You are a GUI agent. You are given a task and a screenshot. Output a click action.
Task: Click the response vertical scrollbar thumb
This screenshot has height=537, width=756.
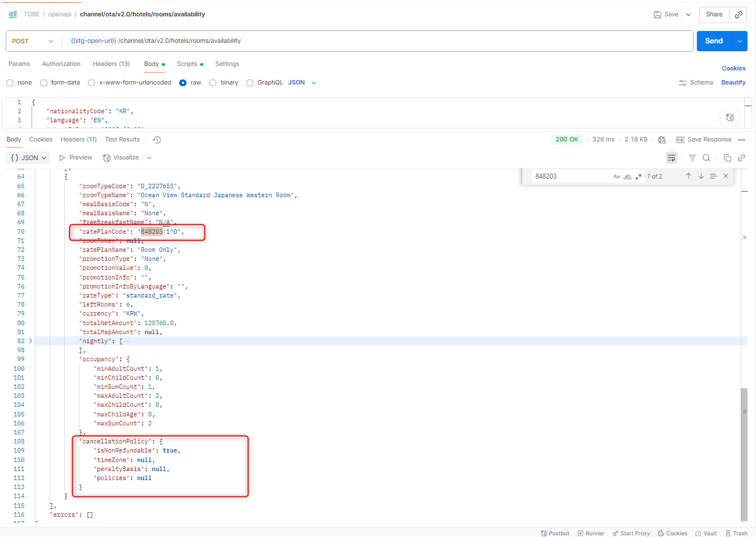(x=744, y=454)
